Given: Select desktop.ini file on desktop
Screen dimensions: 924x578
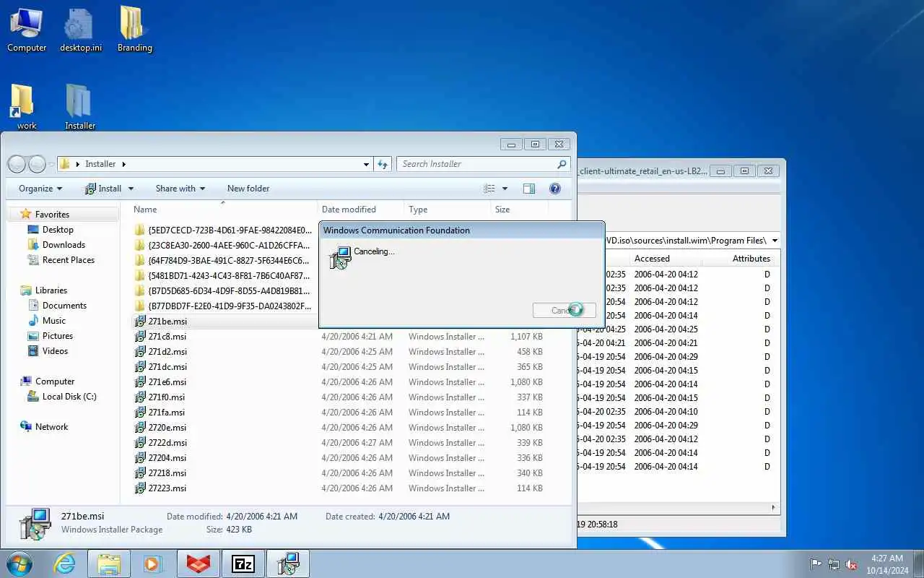Looking at the screenshot, I should coord(80,30).
